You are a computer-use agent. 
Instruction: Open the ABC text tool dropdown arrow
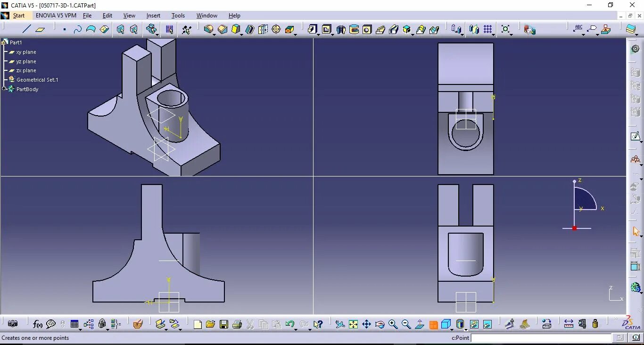(584, 34)
